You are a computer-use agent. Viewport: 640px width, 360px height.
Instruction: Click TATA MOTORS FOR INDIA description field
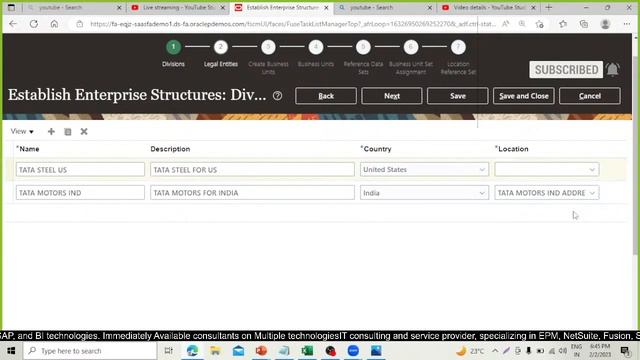point(252,193)
